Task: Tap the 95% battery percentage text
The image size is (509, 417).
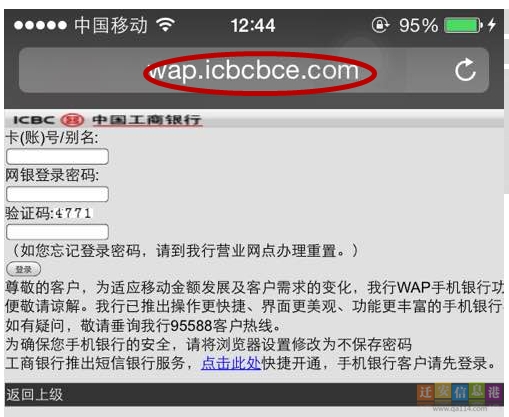Action: point(419,25)
